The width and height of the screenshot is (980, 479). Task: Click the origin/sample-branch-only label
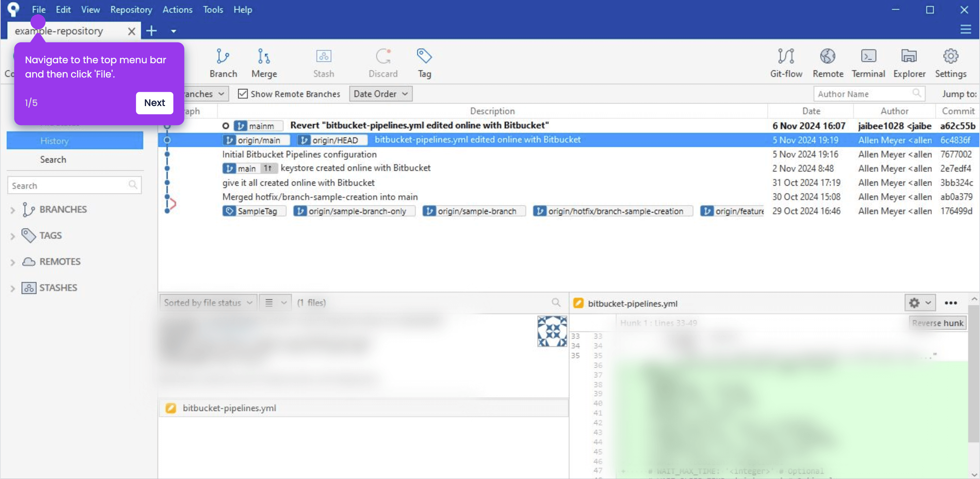[x=354, y=211]
